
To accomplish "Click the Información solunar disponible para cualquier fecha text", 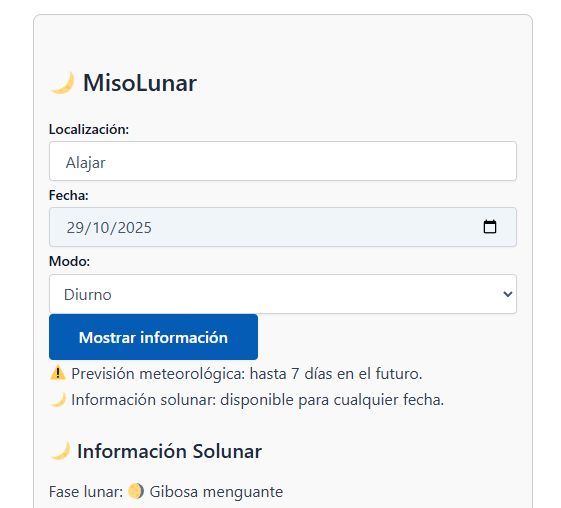I will tap(257, 400).
